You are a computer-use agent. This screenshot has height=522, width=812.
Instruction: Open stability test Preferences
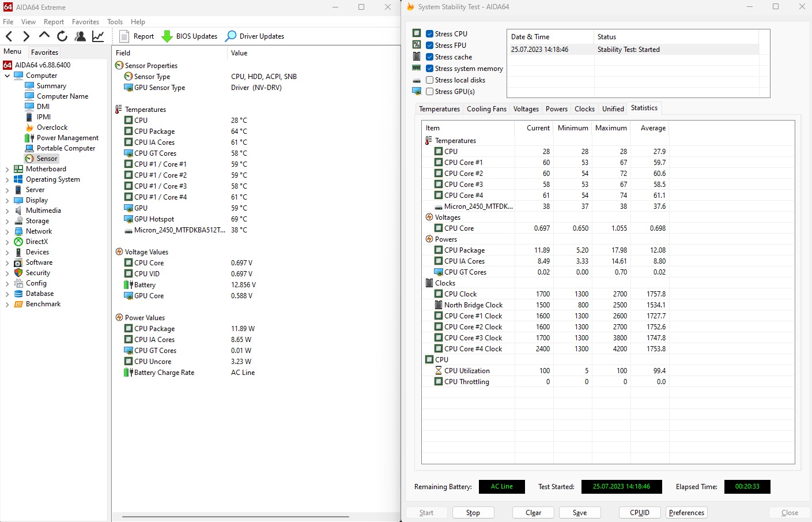coord(686,513)
